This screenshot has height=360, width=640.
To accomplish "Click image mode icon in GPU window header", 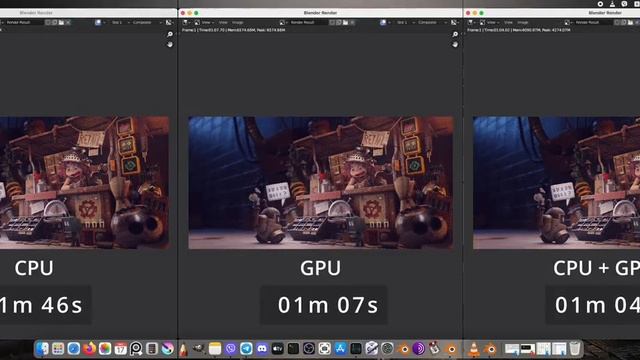I will point(197,22).
